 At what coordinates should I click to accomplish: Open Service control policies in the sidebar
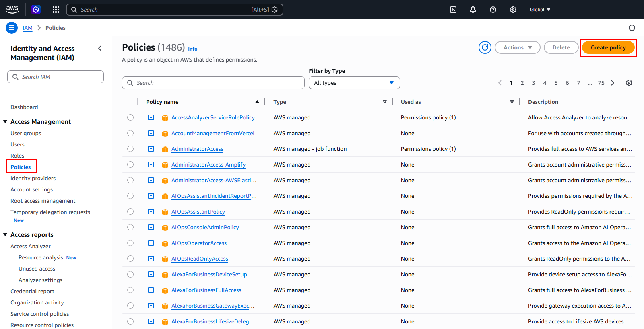pyautogui.click(x=40, y=314)
